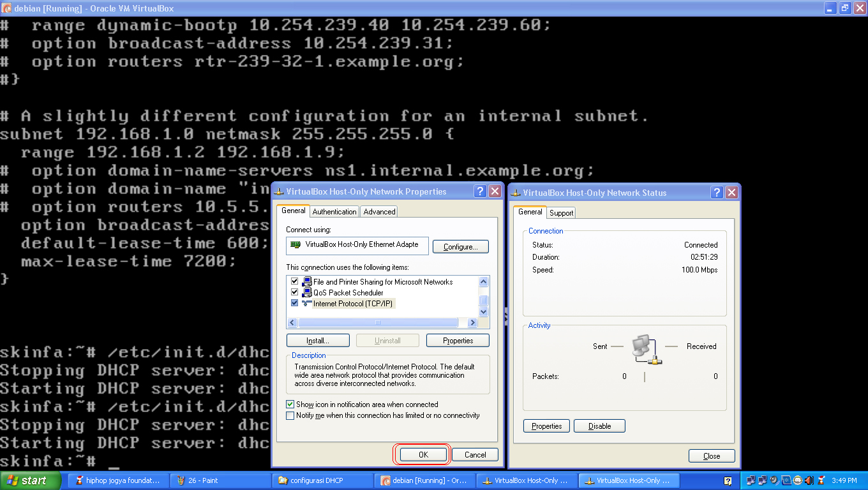868x490 pixels.
Task: Click the Install... button
Action: coord(318,341)
